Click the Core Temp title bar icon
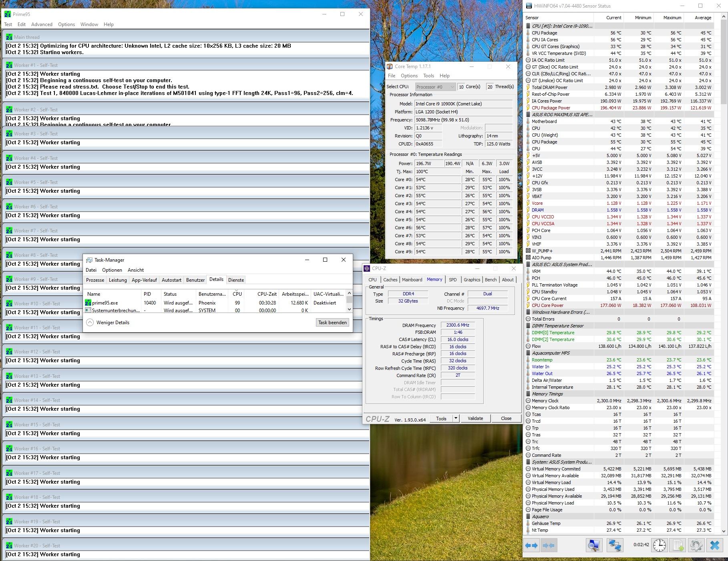Image resolution: width=728 pixels, height=561 pixels. coord(390,67)
